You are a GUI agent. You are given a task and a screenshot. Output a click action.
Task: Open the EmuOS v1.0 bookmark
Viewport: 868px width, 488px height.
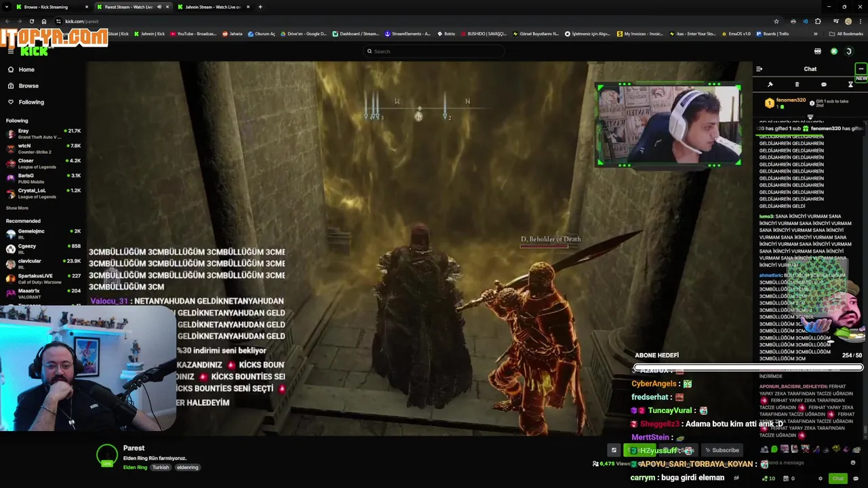(736, 34)
